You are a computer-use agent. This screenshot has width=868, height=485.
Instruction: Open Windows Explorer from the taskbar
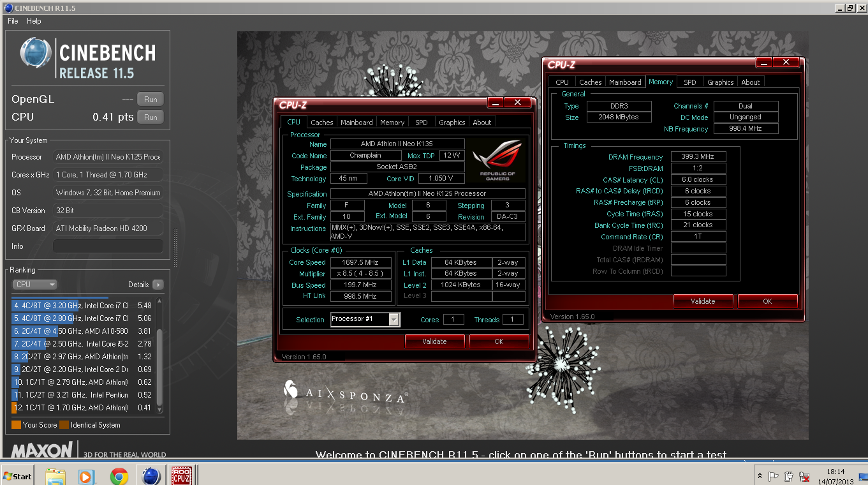pos(55,476)
